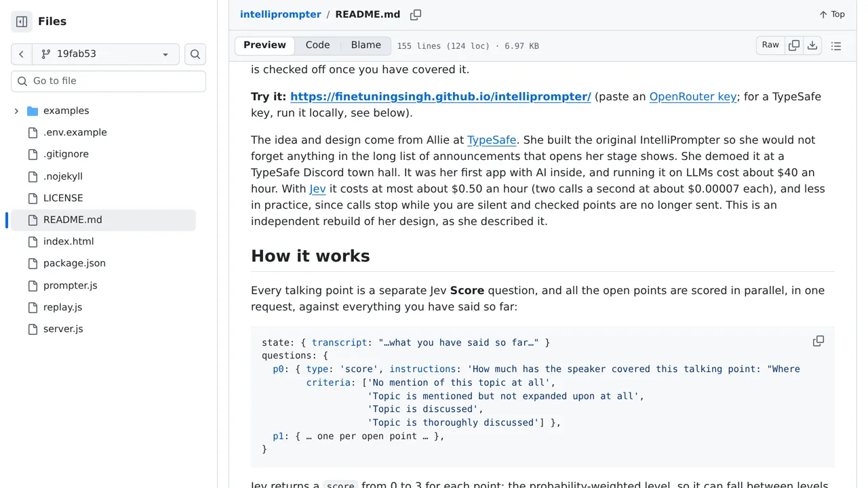Expand the examples folder

click(x=16, y=110)
